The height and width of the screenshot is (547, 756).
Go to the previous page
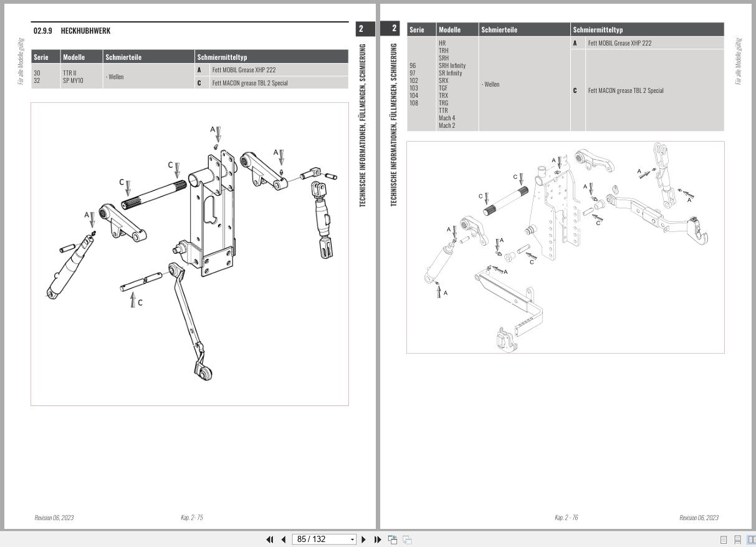pos(284,539)
